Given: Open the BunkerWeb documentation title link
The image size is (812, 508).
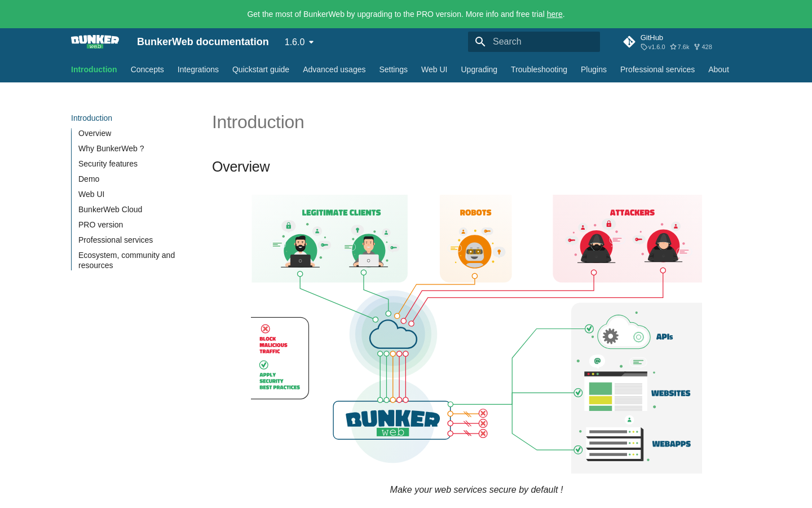Looking at the screenshot, I should point(203,42).
